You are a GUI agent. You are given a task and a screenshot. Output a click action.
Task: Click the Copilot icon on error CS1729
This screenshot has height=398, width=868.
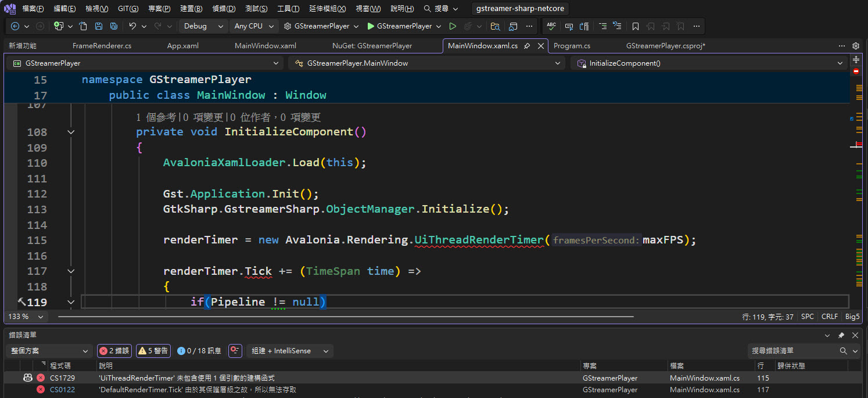click(27, 378)
